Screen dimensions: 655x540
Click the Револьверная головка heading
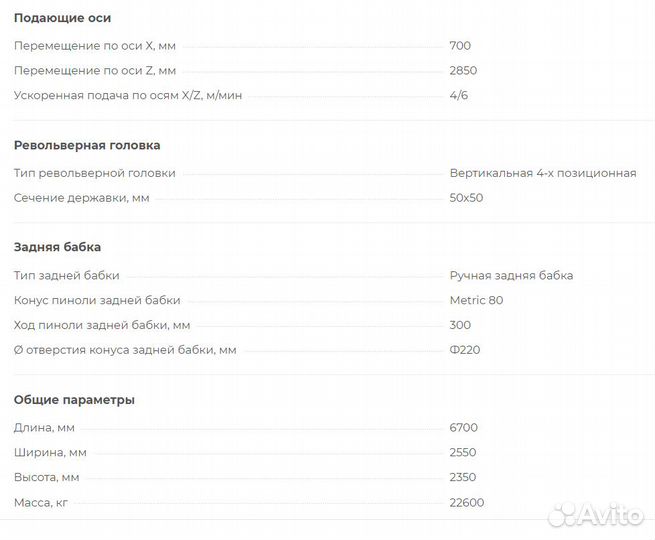pyautogui.click(x=87, y=145)
